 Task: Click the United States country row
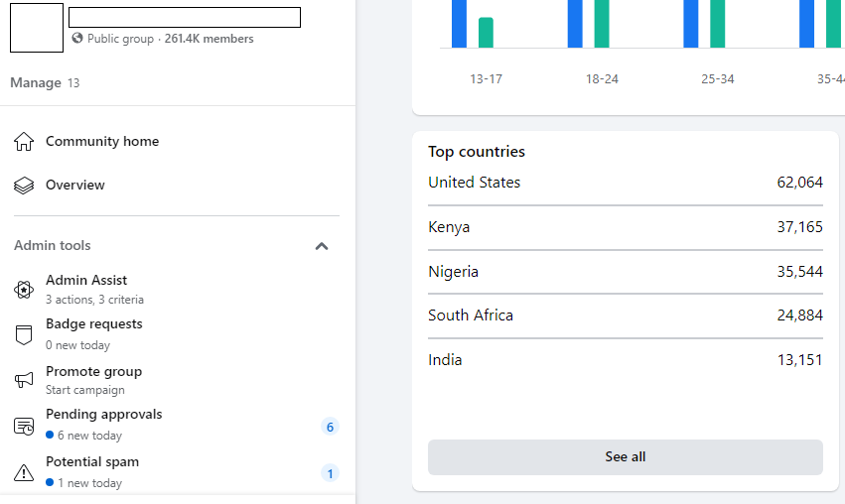(x=626, y=184)
